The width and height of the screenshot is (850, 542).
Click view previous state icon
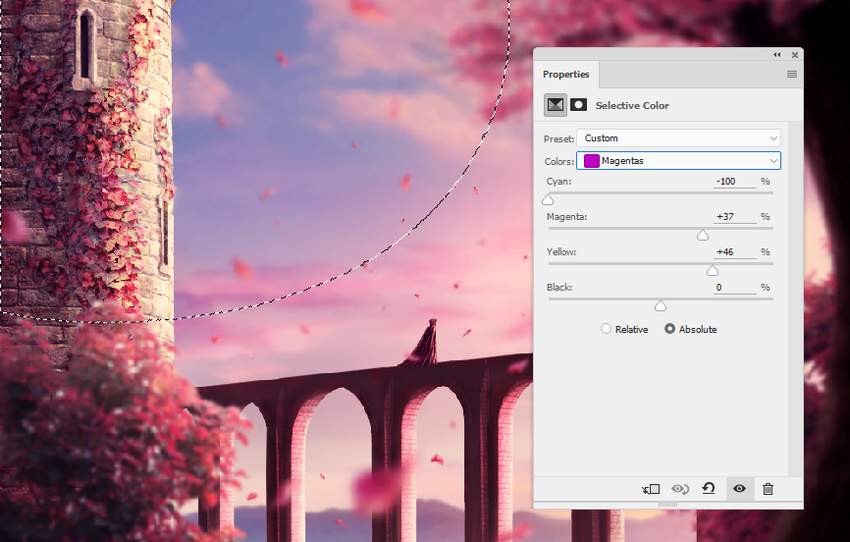(680, 489)
